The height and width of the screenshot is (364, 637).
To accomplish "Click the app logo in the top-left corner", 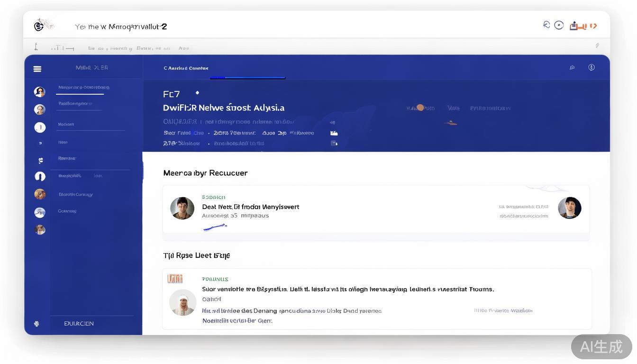I will (x=39, y=26).
